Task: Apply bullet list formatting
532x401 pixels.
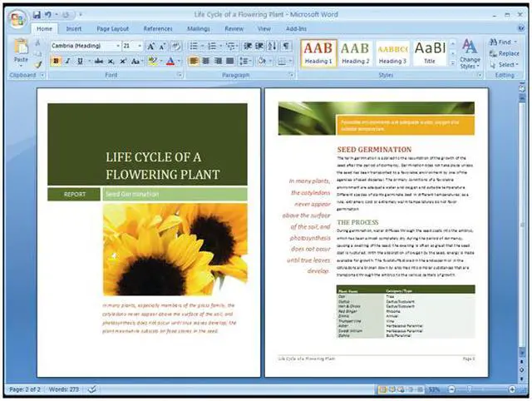Action: click(192, 47)
